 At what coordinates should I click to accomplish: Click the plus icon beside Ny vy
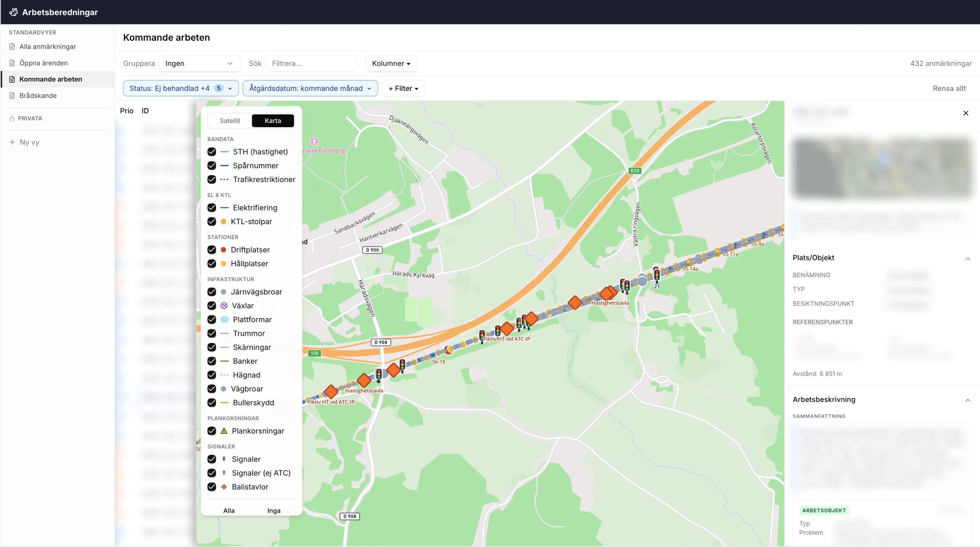click(12, 142)
